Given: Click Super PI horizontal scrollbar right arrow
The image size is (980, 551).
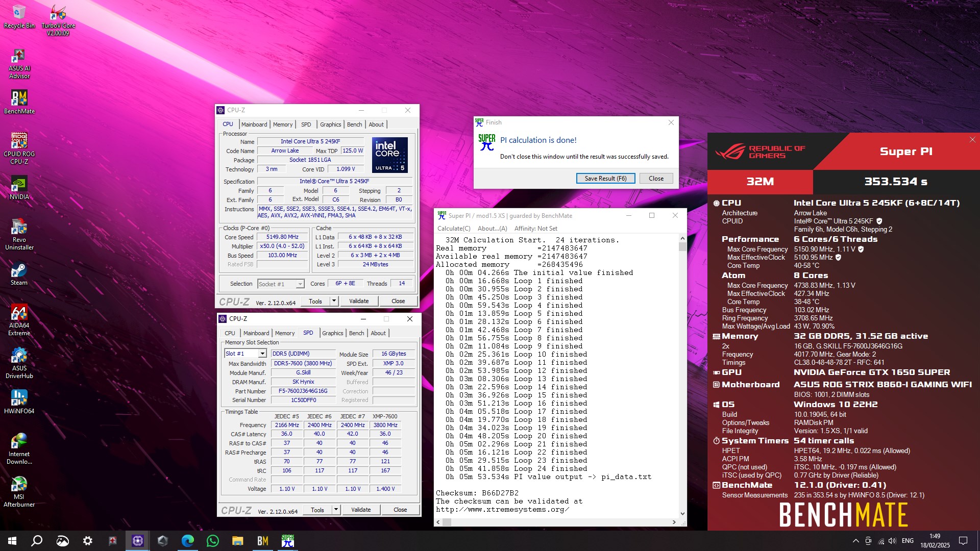Looking at the screenshot, I should click(674, 522).
